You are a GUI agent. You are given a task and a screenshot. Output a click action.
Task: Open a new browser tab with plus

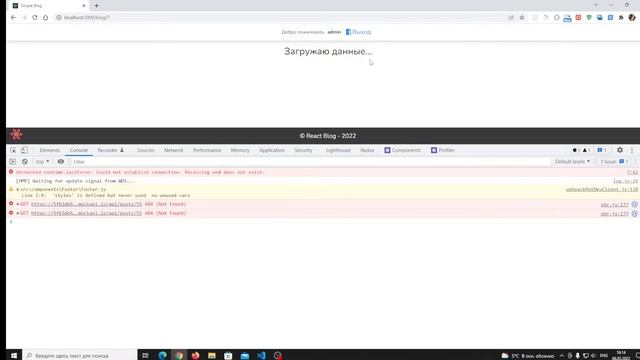(x=96, y=6)
